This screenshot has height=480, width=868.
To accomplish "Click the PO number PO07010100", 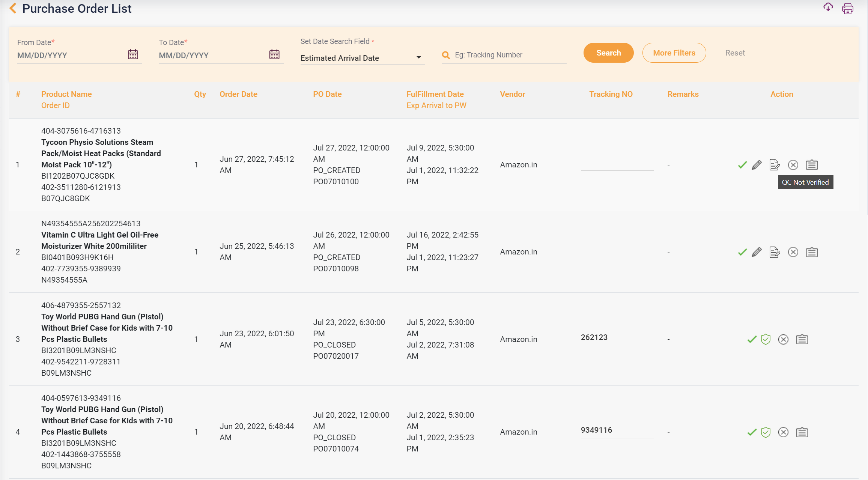I will pos(336,182).
